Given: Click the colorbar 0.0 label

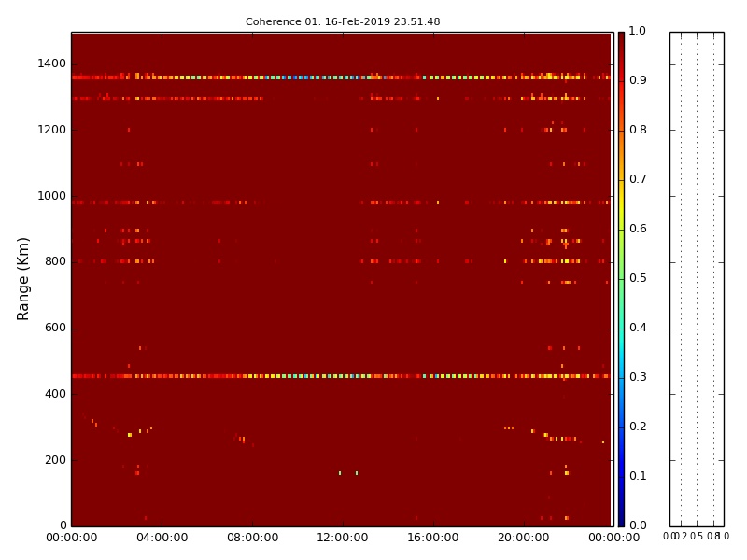Looking at the screenshot, I should (638, 525).
